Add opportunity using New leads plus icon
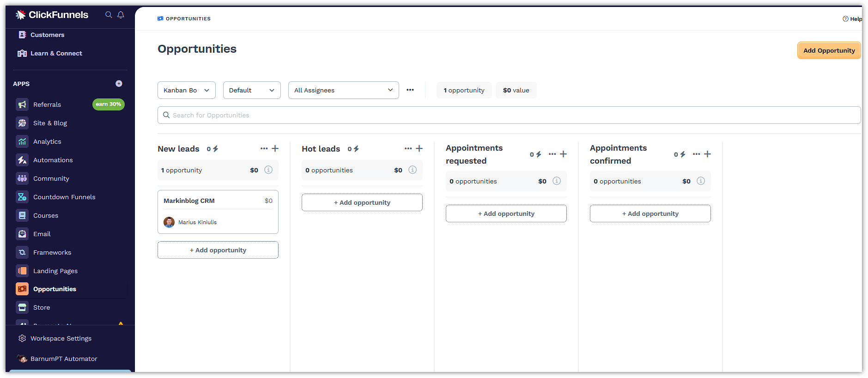 tap(275, 148)
